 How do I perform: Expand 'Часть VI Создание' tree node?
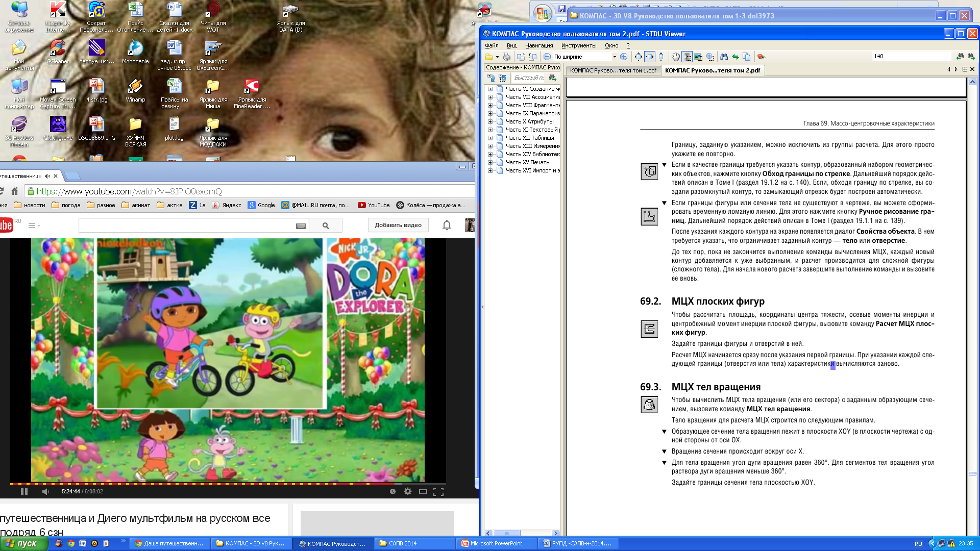[490, 89]
